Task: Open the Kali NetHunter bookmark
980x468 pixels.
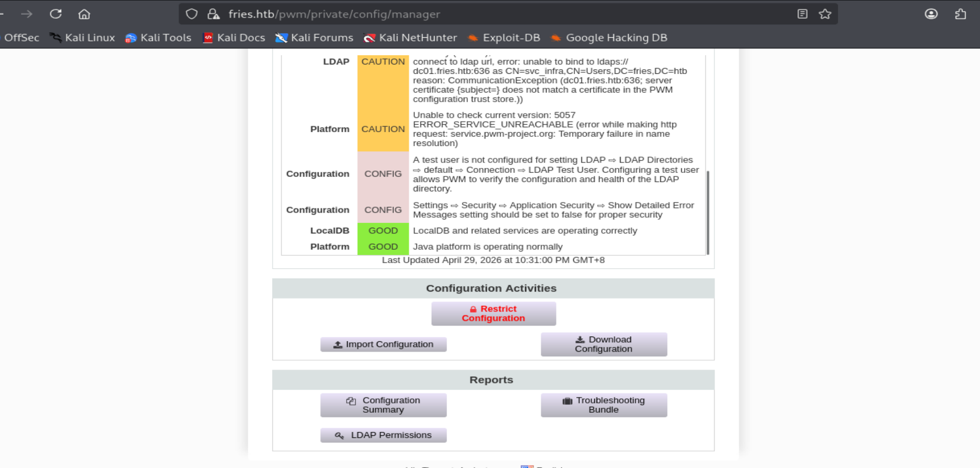Action: click(x=410, y=38)
